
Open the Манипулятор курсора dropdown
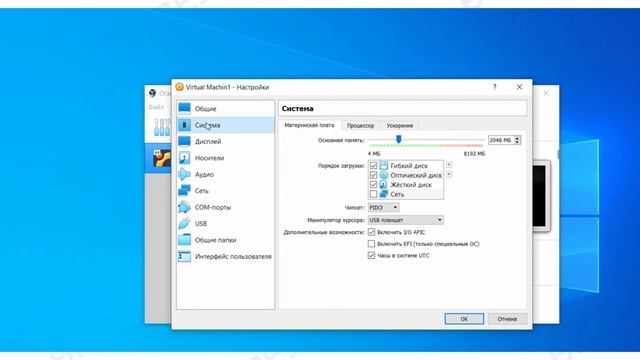click(x=405, y=220)
